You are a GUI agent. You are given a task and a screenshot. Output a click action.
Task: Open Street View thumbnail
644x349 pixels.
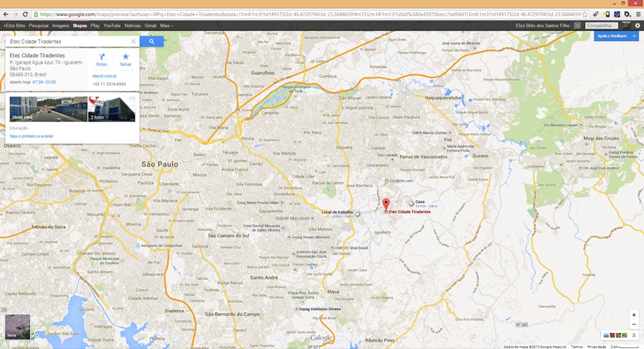(x=48, y=109)
